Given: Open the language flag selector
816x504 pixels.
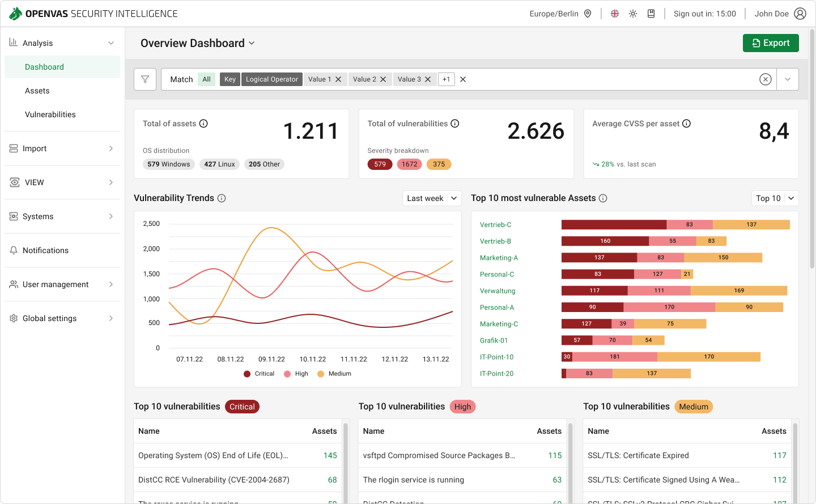Looking at the screenshot, I should tap(615, 14).
